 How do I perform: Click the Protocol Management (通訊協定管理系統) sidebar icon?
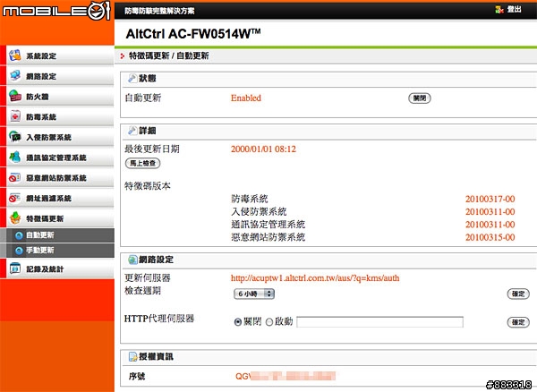(15, 158)
